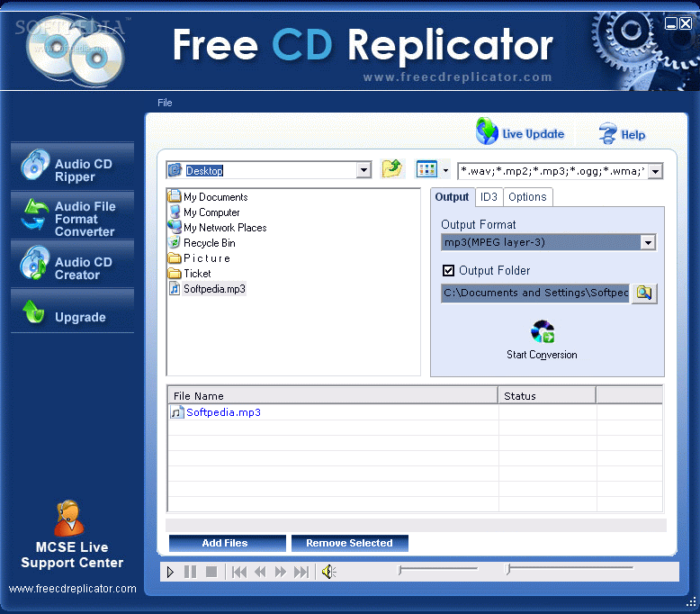Screen dimensions: 700x614
Task: Pause playback
Action: click(x=190, y=572)
